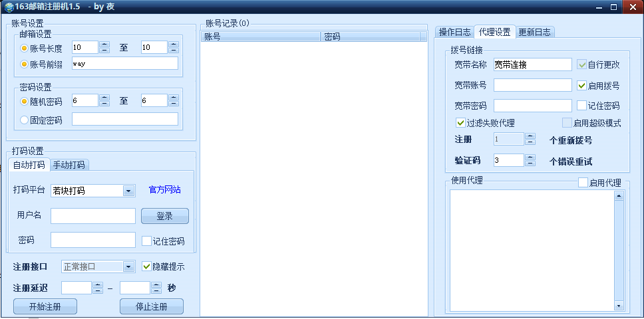The width and height of the screenshot is (644, 319).
Task: Decrease 验证码 retry count
Action: pyautogui.click(x=530, y=163)
